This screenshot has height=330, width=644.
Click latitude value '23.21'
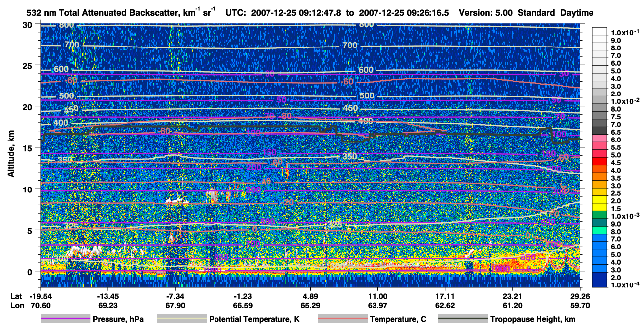click(x=512, y=296)
